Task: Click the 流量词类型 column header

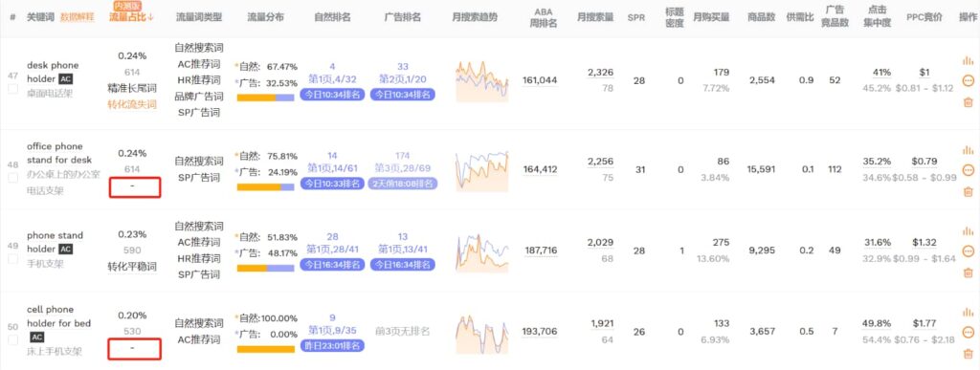Action: [x=199, y=17]
